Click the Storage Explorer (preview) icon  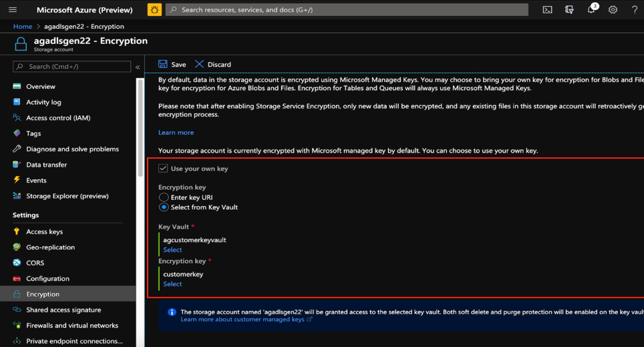(17, 196)
